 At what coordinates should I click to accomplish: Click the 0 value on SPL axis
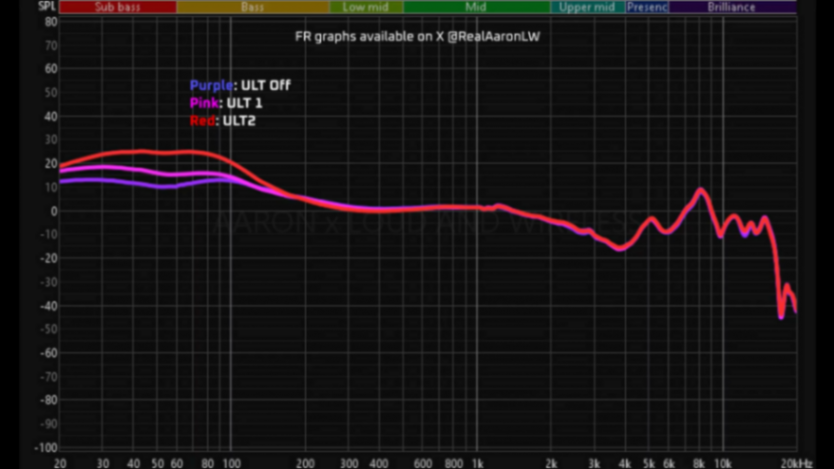click(54, 211)
